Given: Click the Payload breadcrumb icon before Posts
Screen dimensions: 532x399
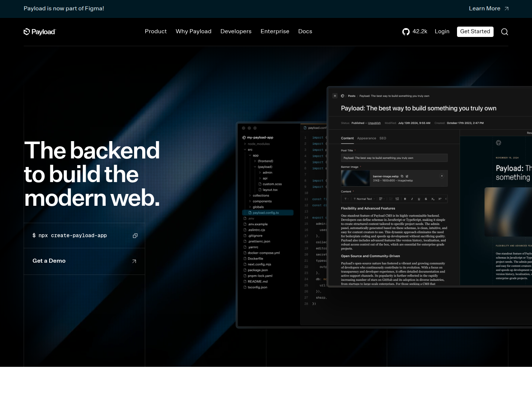Looking at the screenshot, I should tap(342, 96).
